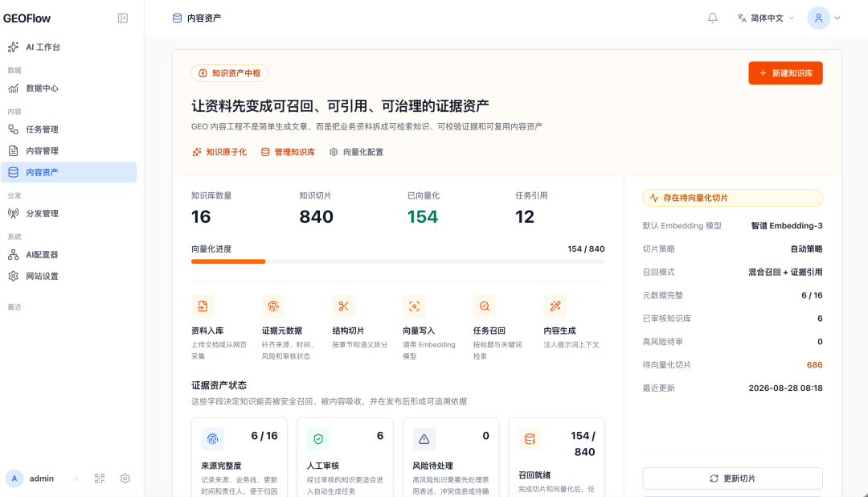Click the 自动策略 slicing strategy value
The width and height of the screenshot is (868, 497).
pos(806,249)
